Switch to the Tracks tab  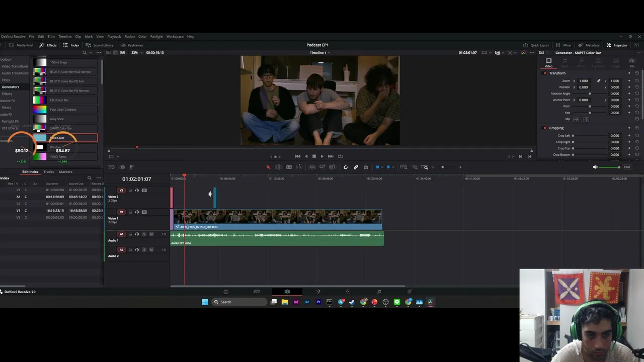(48, 172)
